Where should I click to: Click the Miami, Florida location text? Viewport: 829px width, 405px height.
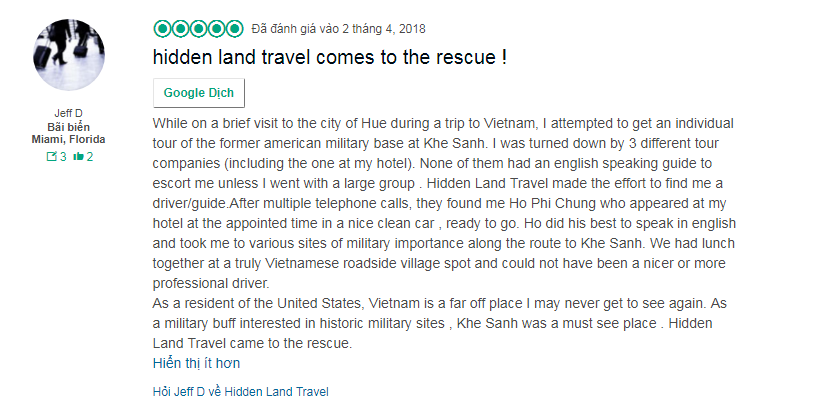tap(69, 140)
